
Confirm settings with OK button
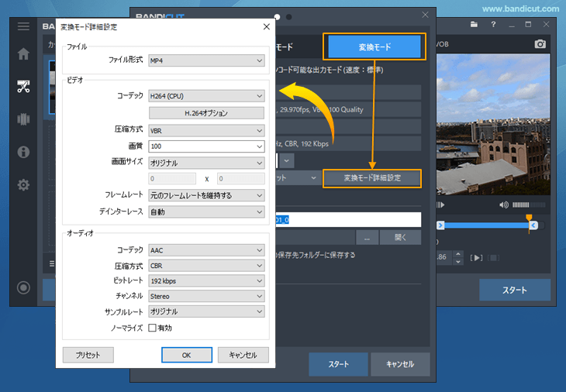pyautogui.click(x=187, y=355)
